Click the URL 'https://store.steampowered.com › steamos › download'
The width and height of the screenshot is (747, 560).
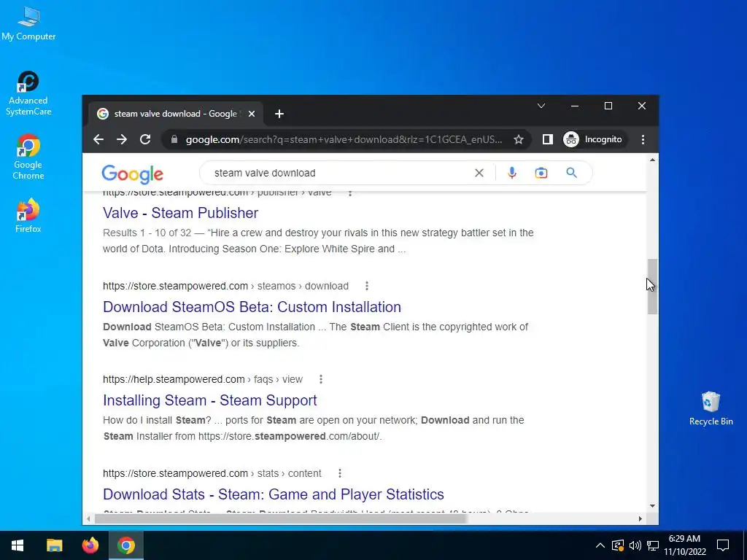tap(226, 286)
